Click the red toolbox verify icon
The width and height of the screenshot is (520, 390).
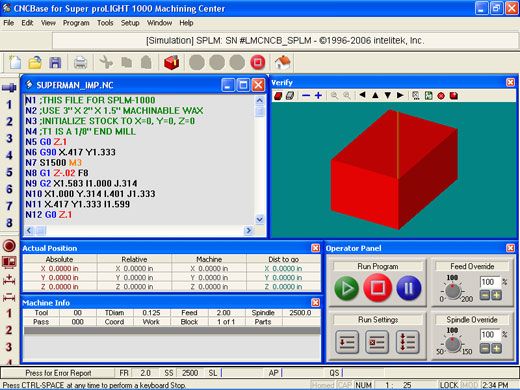point(172,62)
